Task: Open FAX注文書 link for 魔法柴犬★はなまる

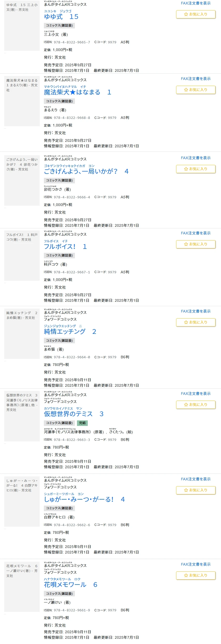Action: [196, 79]
